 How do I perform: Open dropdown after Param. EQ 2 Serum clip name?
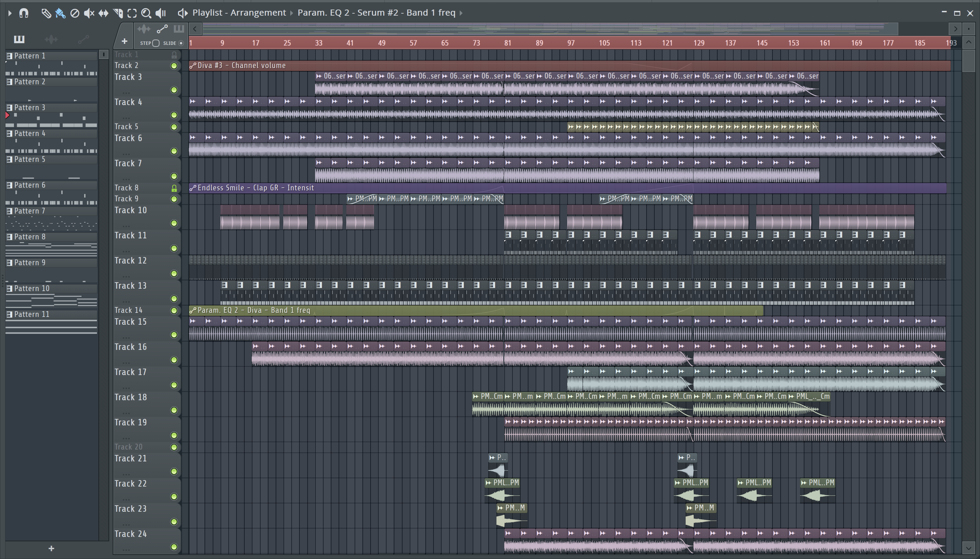pos(461,13)
